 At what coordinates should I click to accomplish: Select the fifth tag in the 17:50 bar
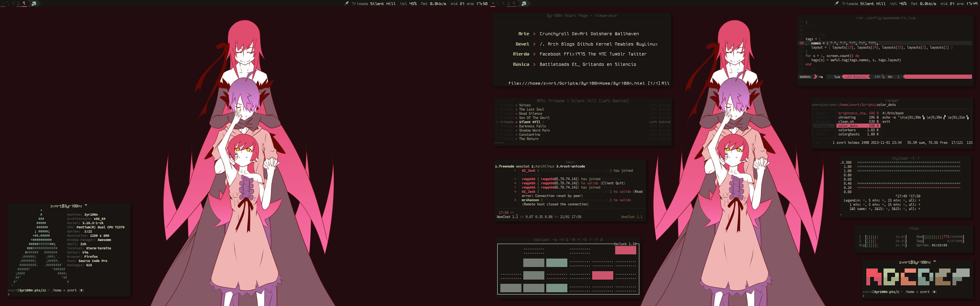pos(24,3)
